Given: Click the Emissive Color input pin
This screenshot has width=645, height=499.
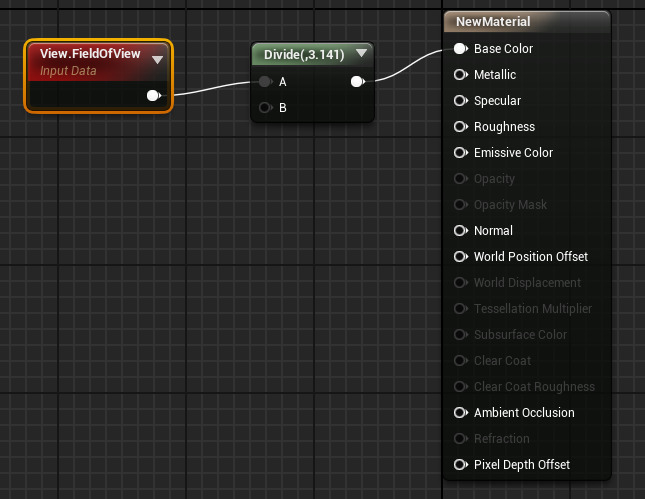Looking at the screenshot, I should pyautogui.click(x=460, y=153).
